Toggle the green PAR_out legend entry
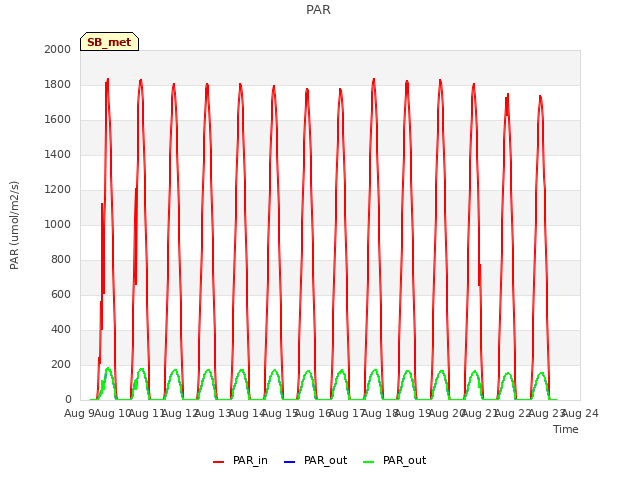 point(394,460)
